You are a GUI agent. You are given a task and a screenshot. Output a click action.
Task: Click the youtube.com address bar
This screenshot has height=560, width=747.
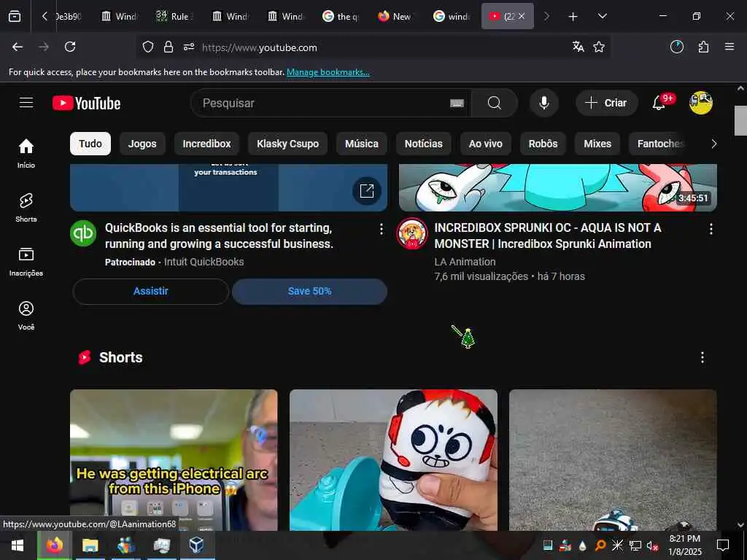[x=371, y=47]
